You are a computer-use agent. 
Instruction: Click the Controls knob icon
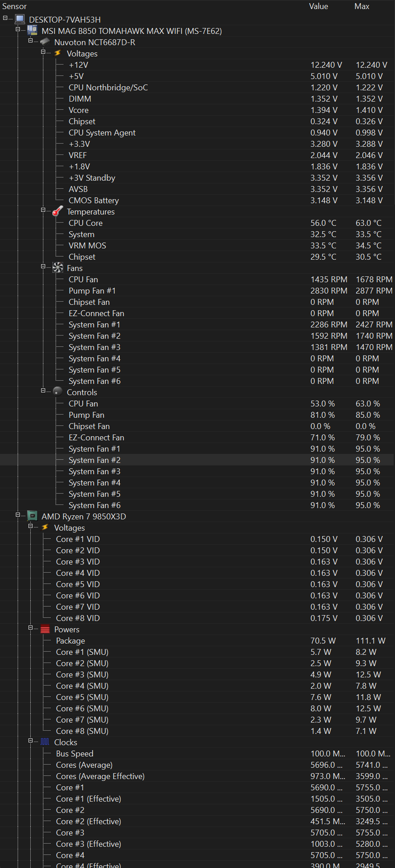57,392
